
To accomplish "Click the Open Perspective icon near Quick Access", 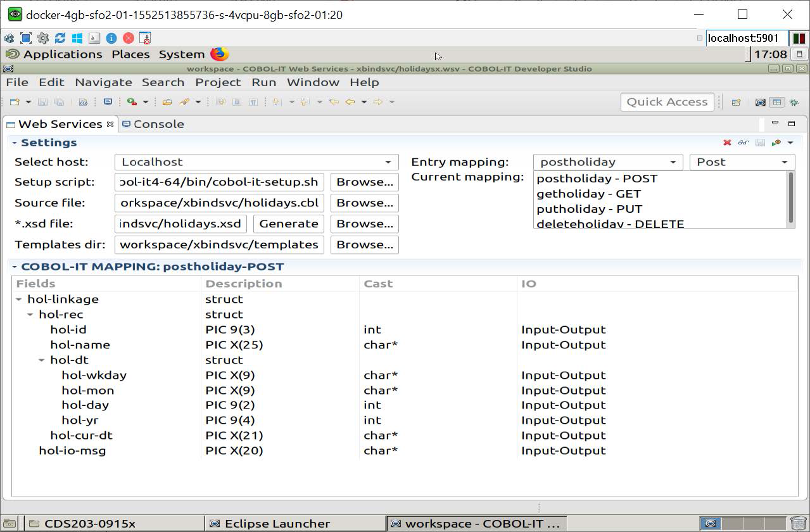I will pyautogui.click(x=736, y=102).
